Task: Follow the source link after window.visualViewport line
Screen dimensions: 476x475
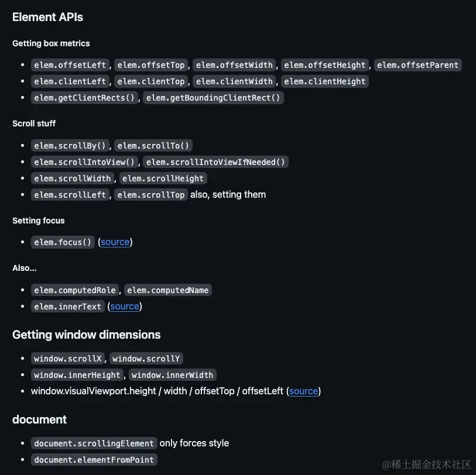Action: tap(303, 391)
